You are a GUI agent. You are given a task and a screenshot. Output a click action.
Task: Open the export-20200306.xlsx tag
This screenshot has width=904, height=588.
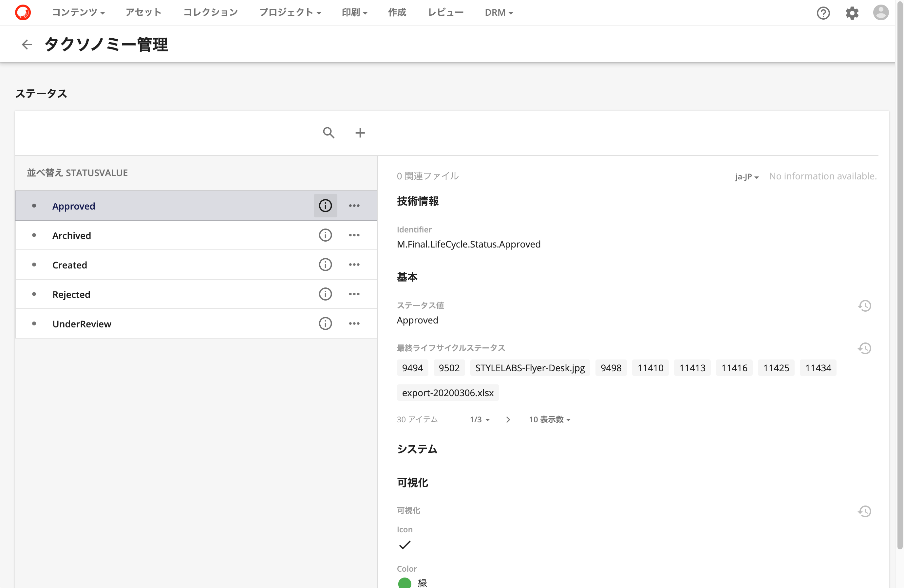pos(448,393)
